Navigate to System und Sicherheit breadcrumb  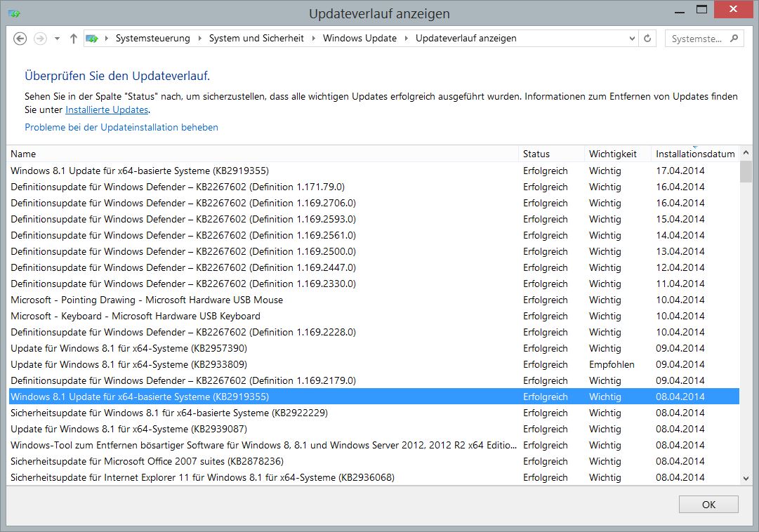coord(256,38)
